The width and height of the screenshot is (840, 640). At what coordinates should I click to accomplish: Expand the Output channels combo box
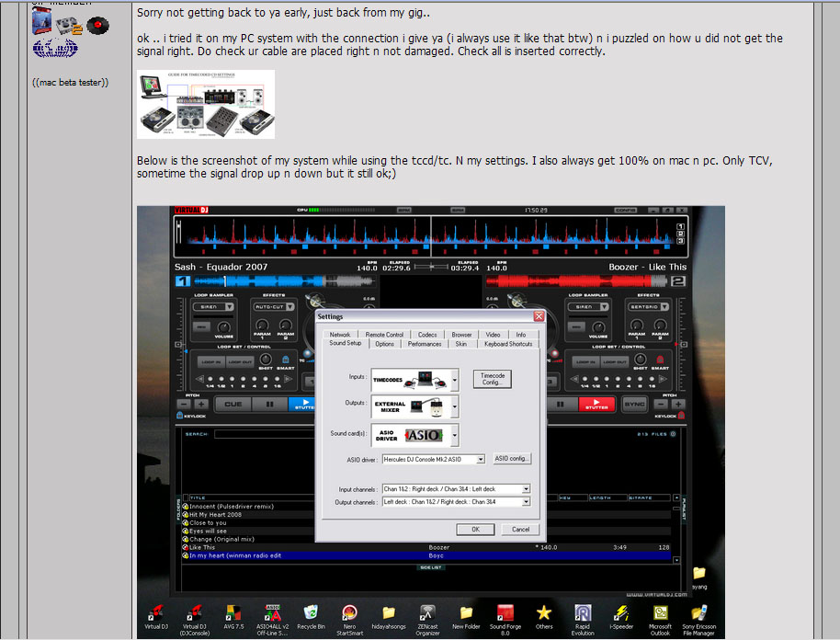[526, 502]
